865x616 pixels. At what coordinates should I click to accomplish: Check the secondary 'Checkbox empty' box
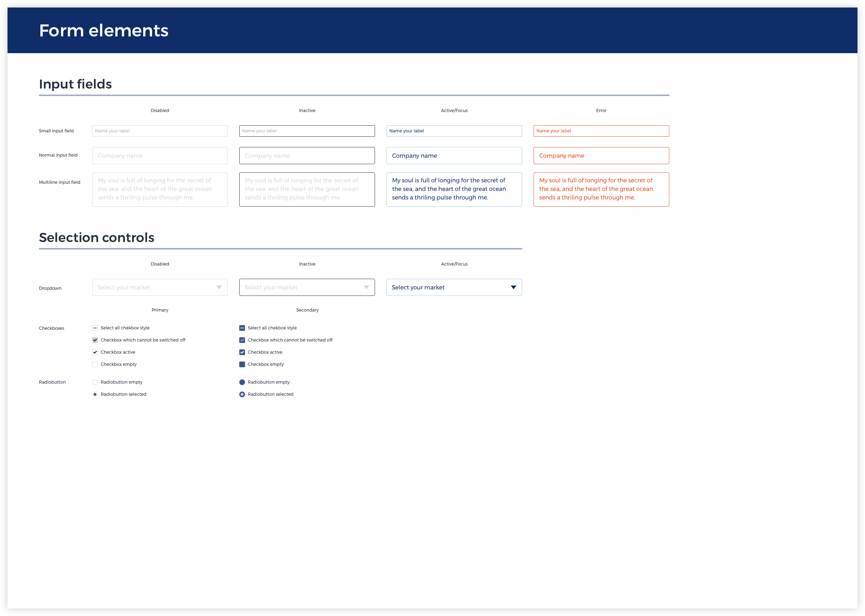[x=242, y=364]
